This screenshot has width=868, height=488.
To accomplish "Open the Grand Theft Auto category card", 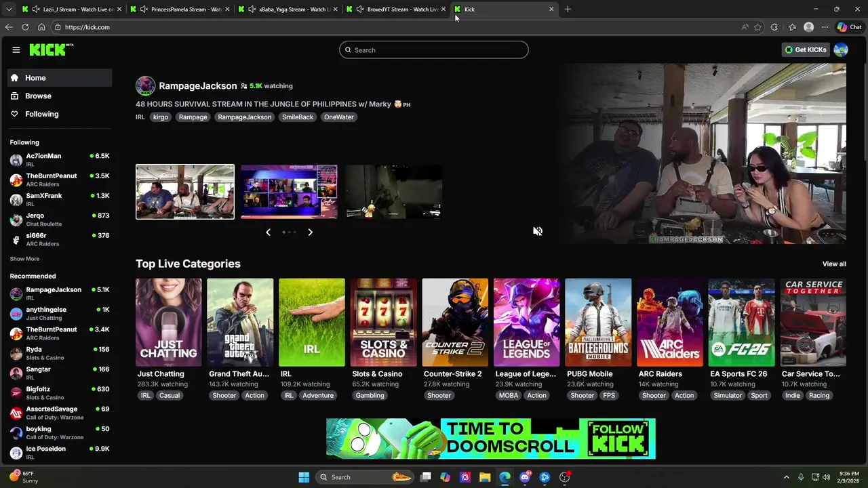I will pos(240,323).
